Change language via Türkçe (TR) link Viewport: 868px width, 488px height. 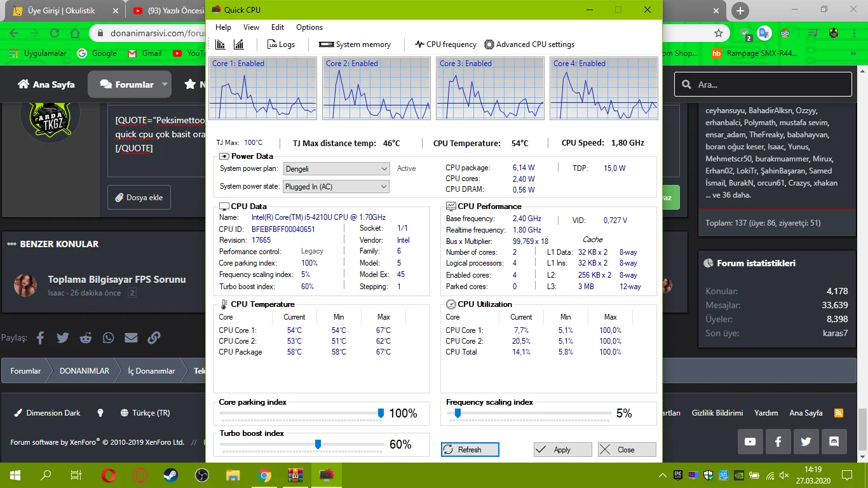coord(146,413)
